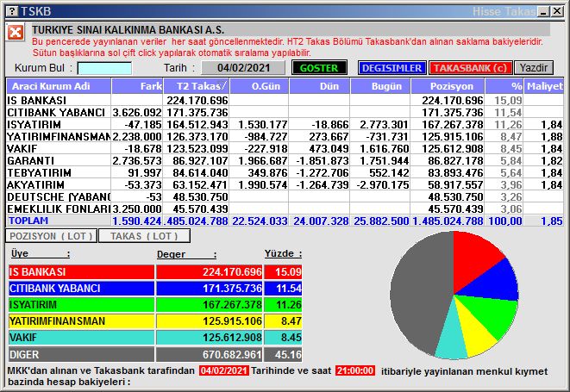Switch to TAKAS ( LOT ) tab
Screen dimensions: 570x392
[144, 236]
